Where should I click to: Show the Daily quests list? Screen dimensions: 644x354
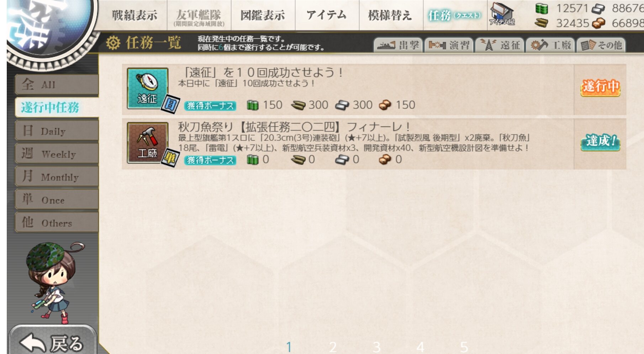point(57,131)
